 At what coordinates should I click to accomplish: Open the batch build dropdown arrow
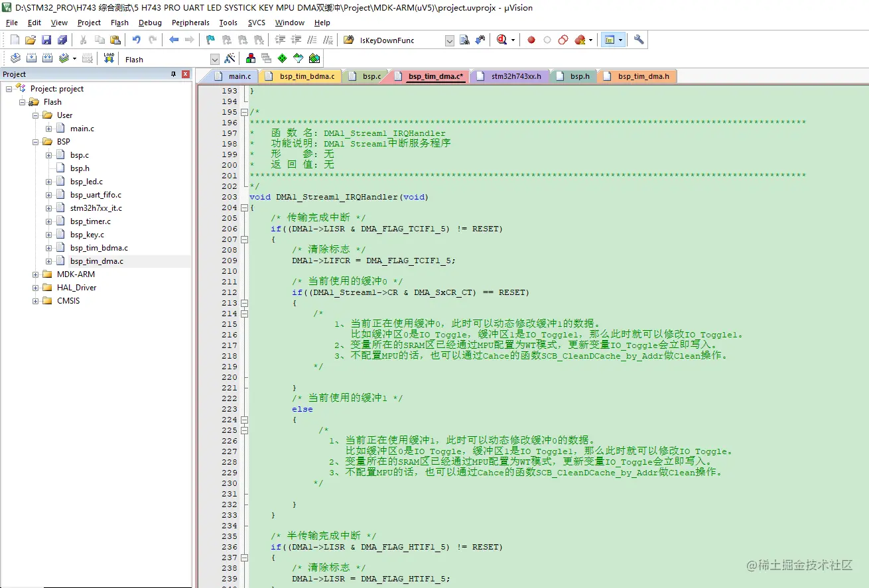(74, 59)
